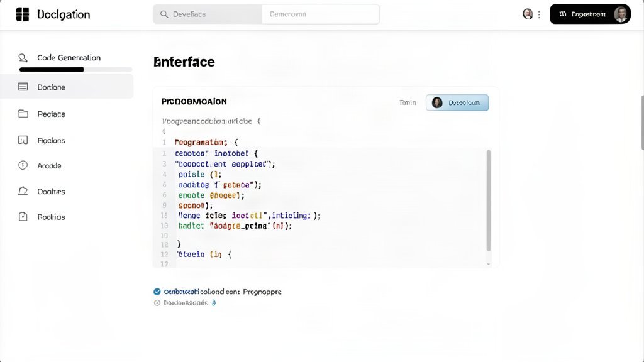This screenshot has height=362, width=644.
Task: Click code line 'poiste (l;'
Action: [x=200, y=175]
